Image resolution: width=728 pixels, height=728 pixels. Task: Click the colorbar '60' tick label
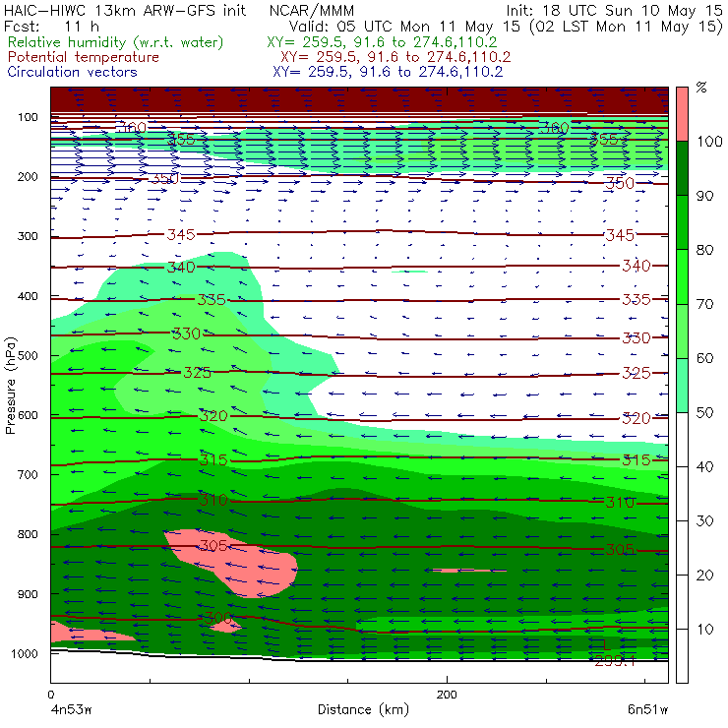[704, 358]
